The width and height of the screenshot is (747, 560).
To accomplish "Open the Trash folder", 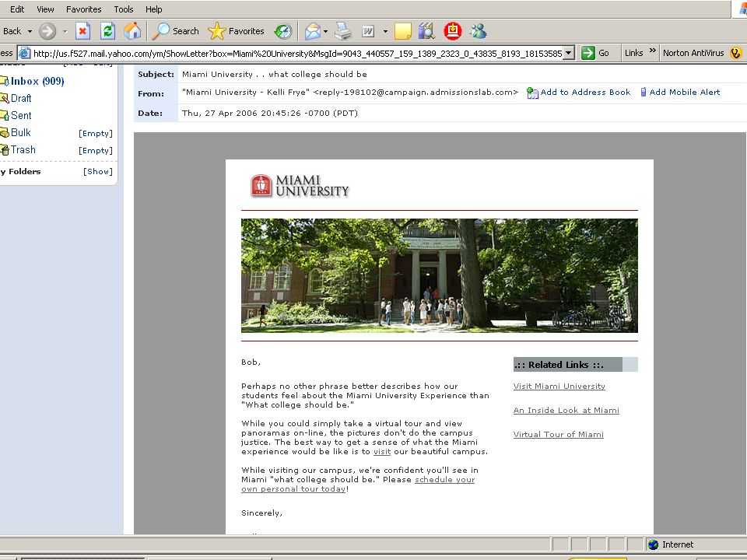I will 23,150.
